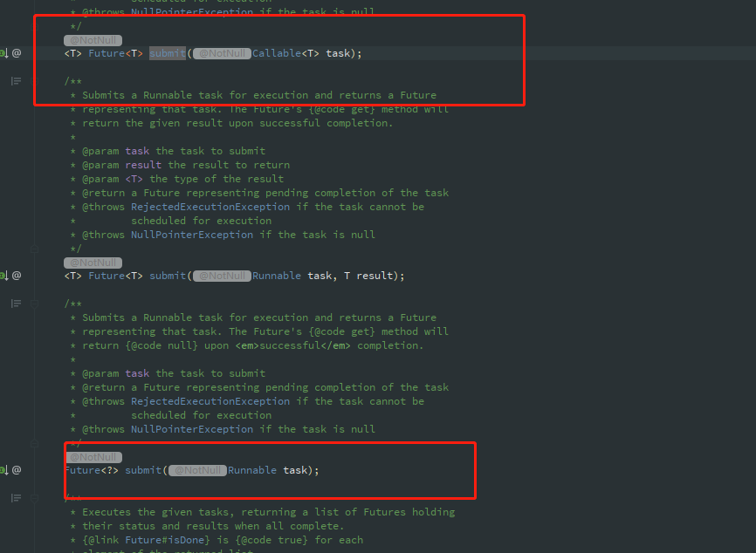Click the <em>successful</em> text in Javadoc
The image size is (756, 553).
point(292,346)
